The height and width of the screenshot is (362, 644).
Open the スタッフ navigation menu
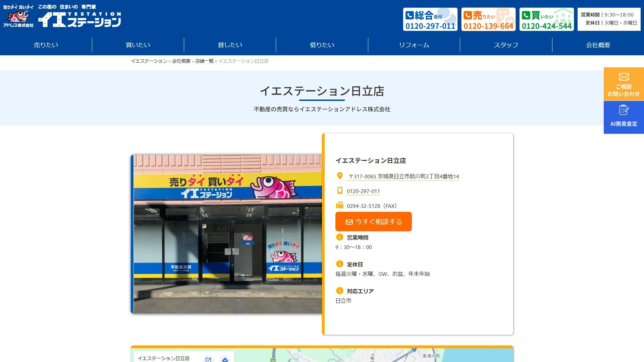[x=506, y=45]
